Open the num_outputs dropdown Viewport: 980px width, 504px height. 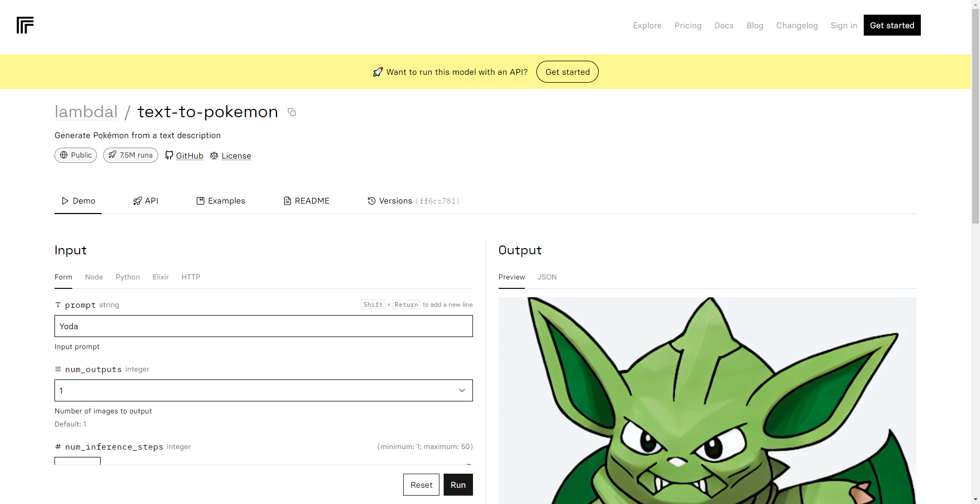pos(263,390)
